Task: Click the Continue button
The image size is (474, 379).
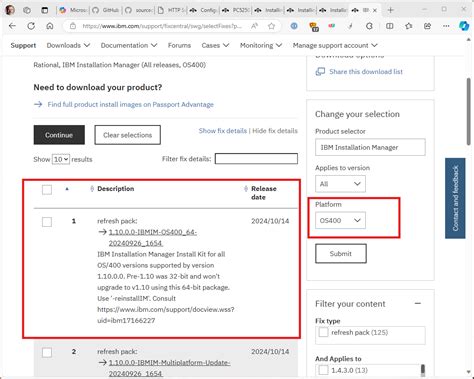Action: (x=59, y=135)
